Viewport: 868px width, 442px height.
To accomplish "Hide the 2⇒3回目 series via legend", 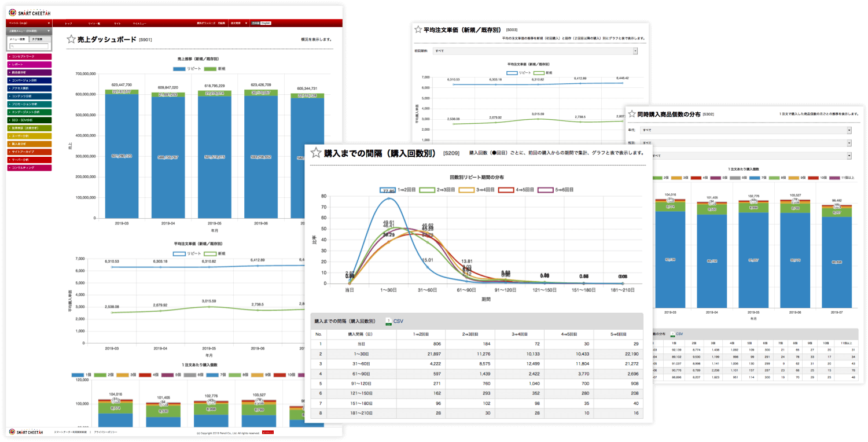I will 436,189.
